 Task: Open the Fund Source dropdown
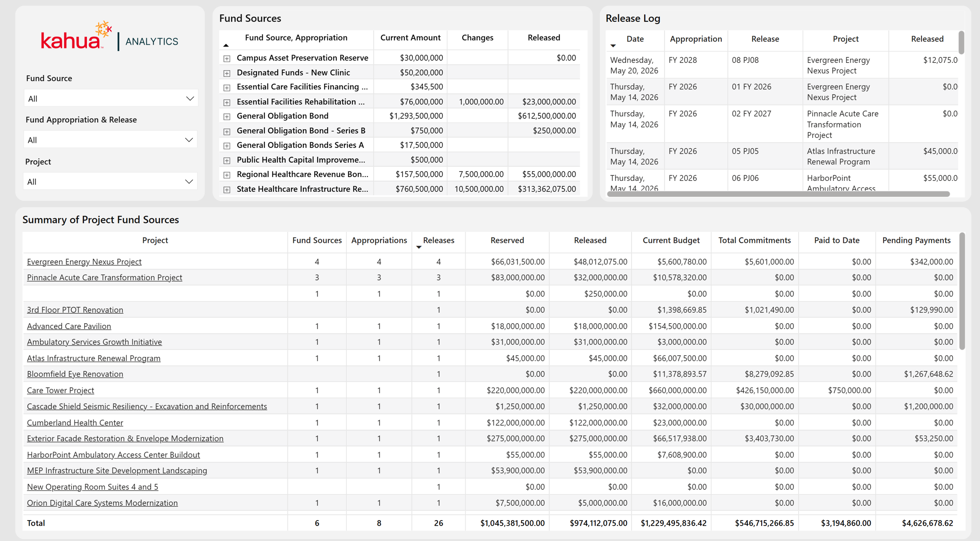(111, 98)
